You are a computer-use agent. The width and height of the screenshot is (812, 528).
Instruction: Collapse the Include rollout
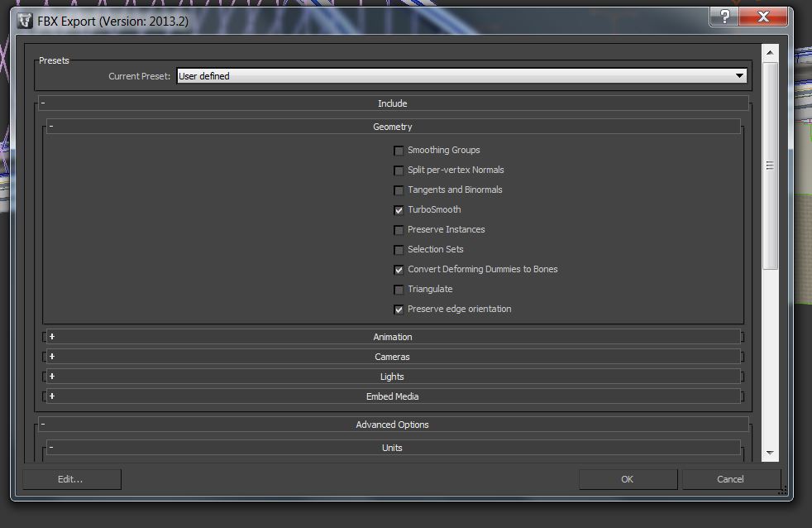[x=393, y=103]
